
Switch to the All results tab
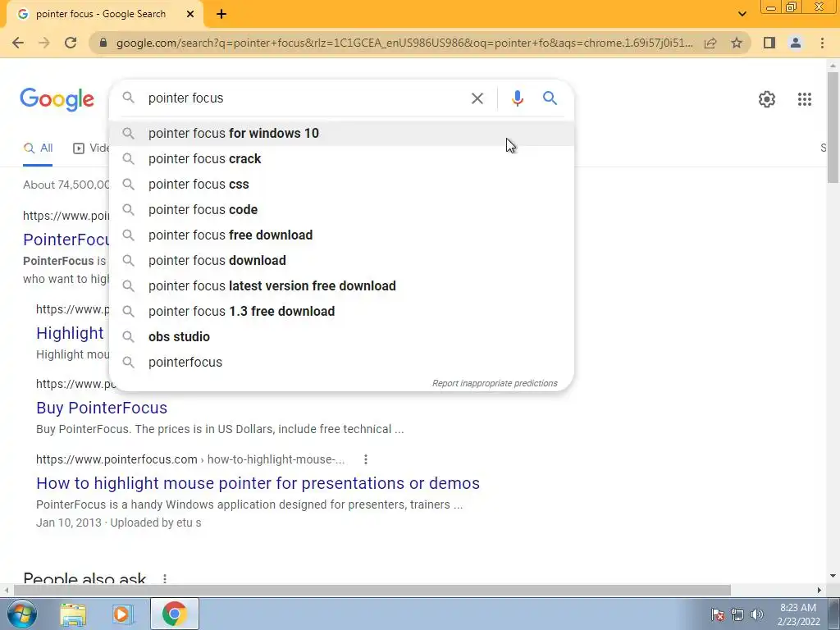click(38, 148)
